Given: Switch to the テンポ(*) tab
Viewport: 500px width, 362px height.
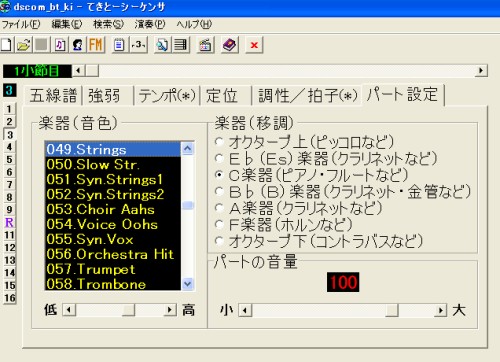Looking at the screenshot, I should tap(167, 96).
